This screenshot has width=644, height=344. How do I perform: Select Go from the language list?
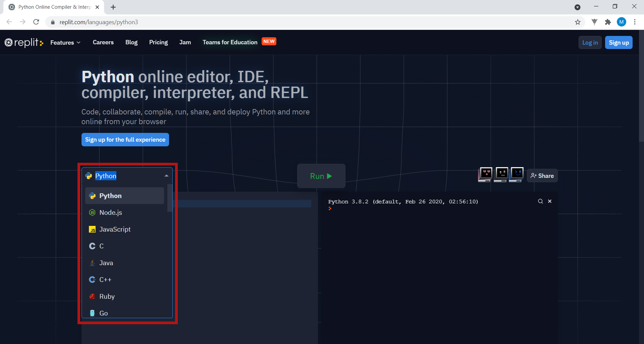pos(124,313)
